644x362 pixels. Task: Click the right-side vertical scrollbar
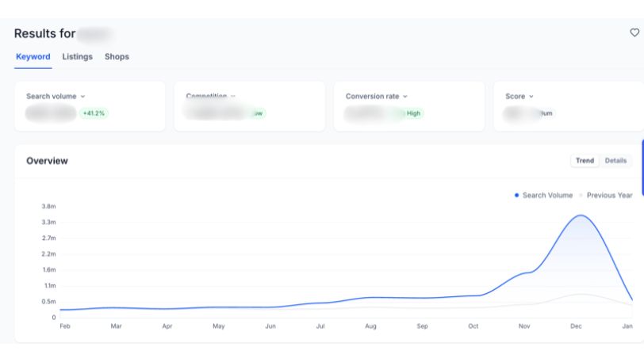[642, 166]
